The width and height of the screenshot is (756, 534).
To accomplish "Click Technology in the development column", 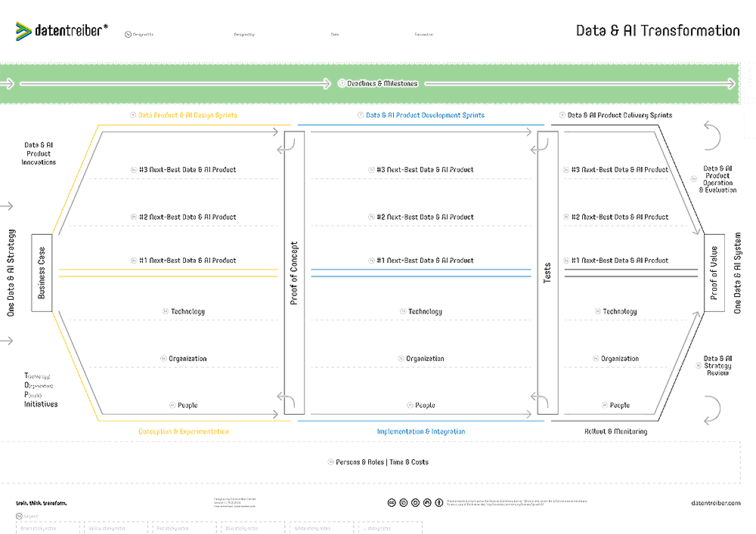I will (425, 311).
